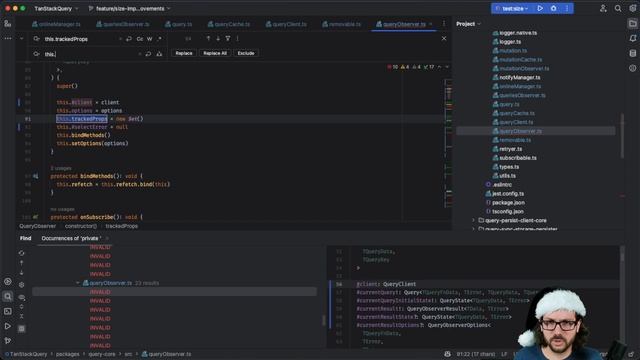
Task: Expand inspection widget chevron in editor
Action: tap(447, 67)
